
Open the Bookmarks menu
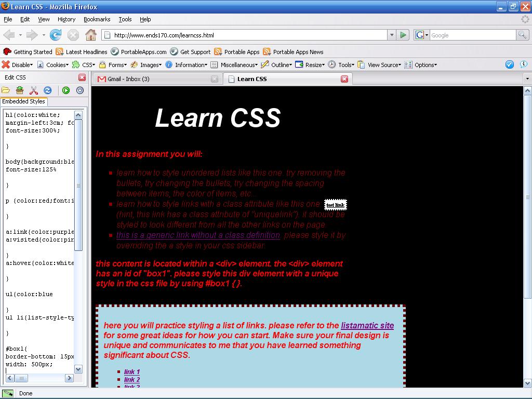(97, 19)
